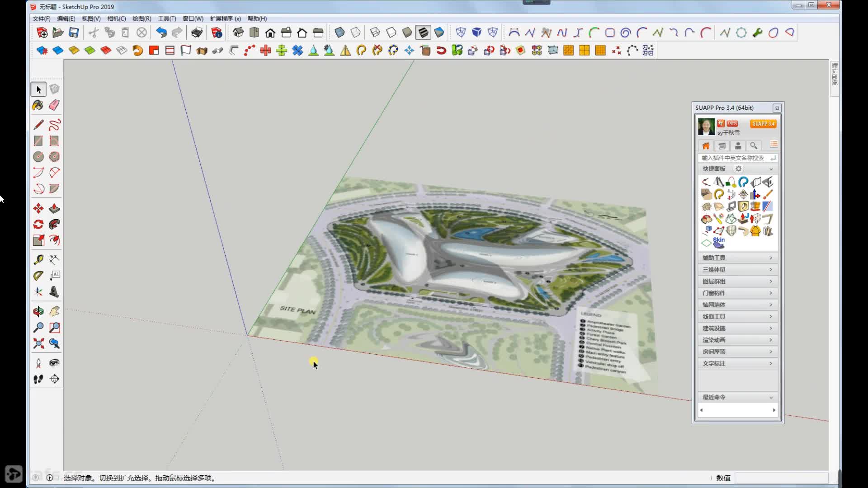Click the plugin name search field
Viewport: 868px width, 488px height.
(737, 158)
